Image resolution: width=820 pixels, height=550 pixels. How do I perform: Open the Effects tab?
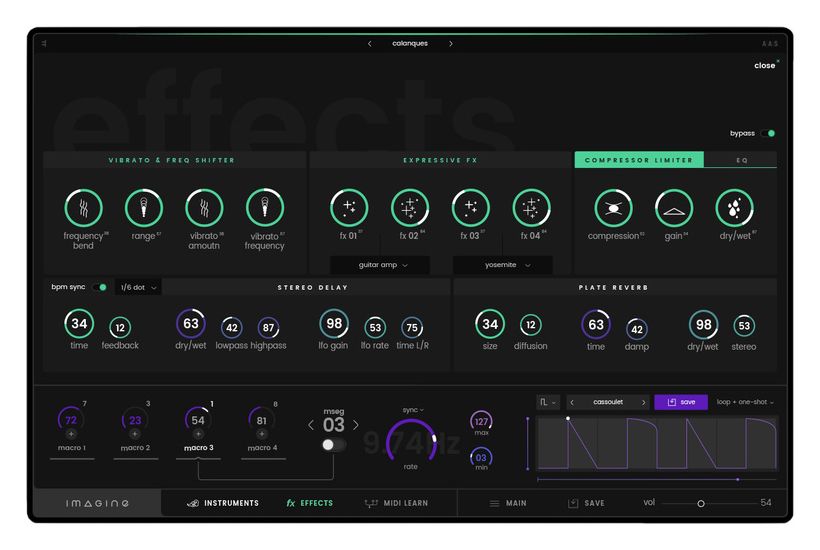[310, 503]
